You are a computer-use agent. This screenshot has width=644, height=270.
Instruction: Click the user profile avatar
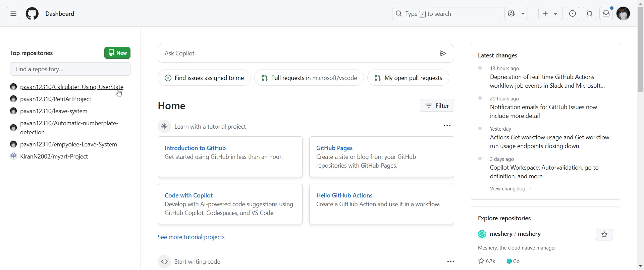click(623, 14)
